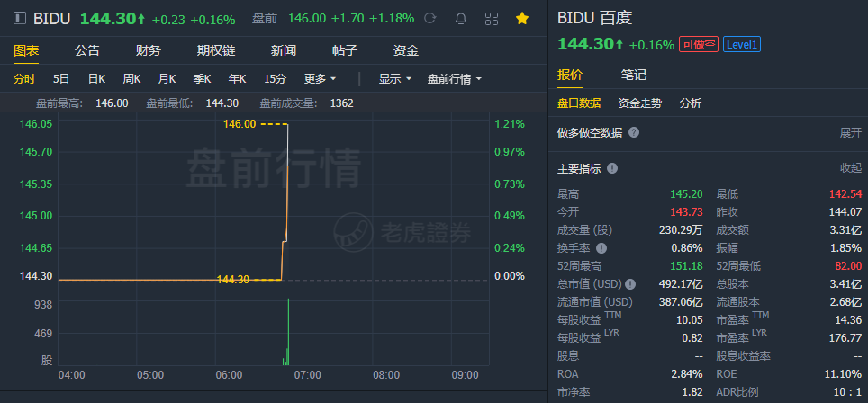Screen dimensions: 868x403
Task: Click help icon next to 做多做空数据
Action: click(634, 132)
